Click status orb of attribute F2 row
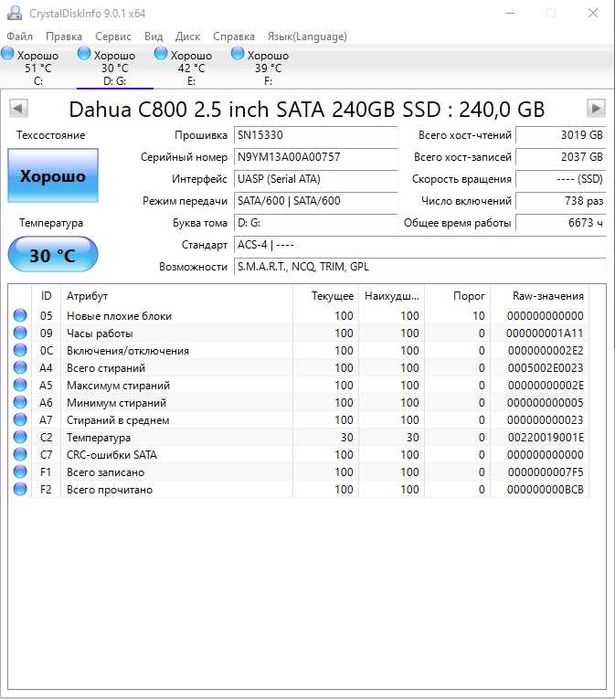This screenshot has height=699, width=615. pos(20,489)
